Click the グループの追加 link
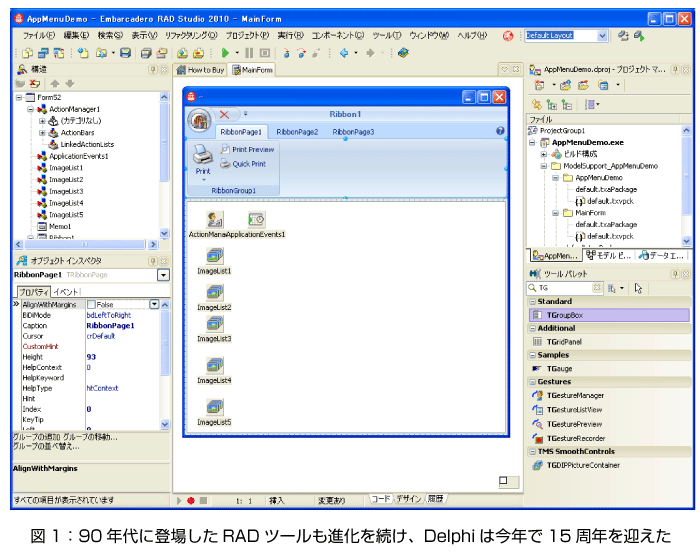The width and height of the screenshot is (700, 553). (x=36, y=437)
